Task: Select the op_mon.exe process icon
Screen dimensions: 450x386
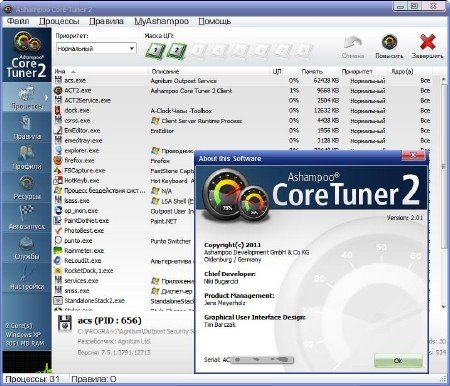Action: pos(58,211)
